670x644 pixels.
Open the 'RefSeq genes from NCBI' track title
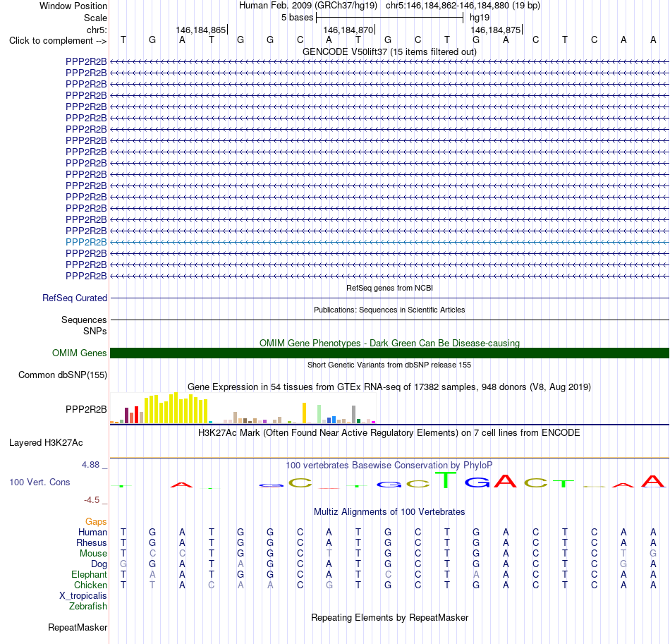click(x=389, y=288)
